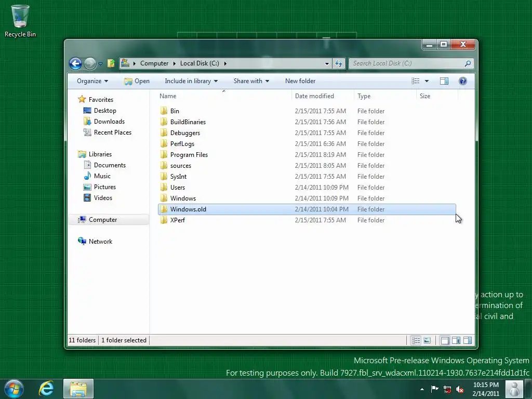
Task: Sort by the Name column header
Action: tap(223, 96)
